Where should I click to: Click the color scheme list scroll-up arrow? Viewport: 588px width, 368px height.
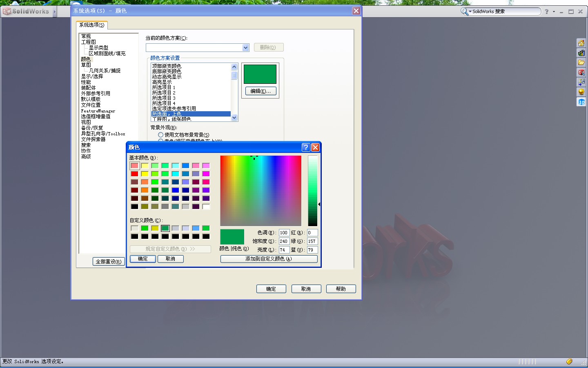point(234,67)
